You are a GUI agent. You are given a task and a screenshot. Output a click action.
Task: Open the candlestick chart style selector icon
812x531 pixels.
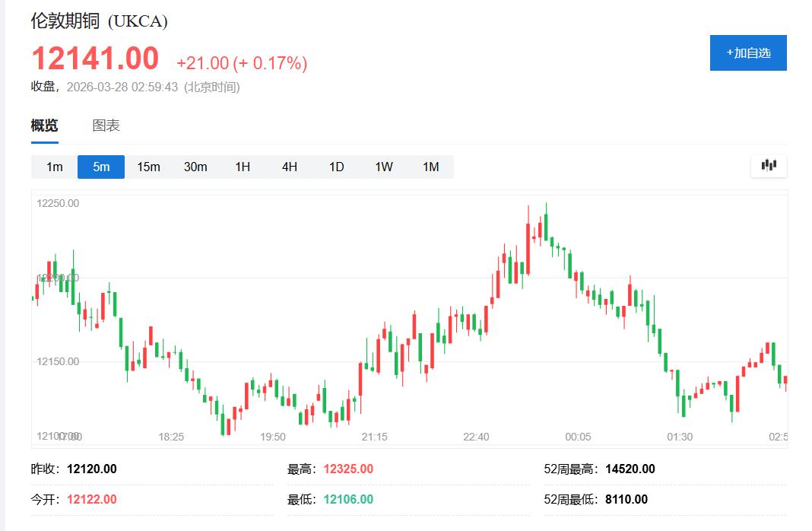coord(768,165)
